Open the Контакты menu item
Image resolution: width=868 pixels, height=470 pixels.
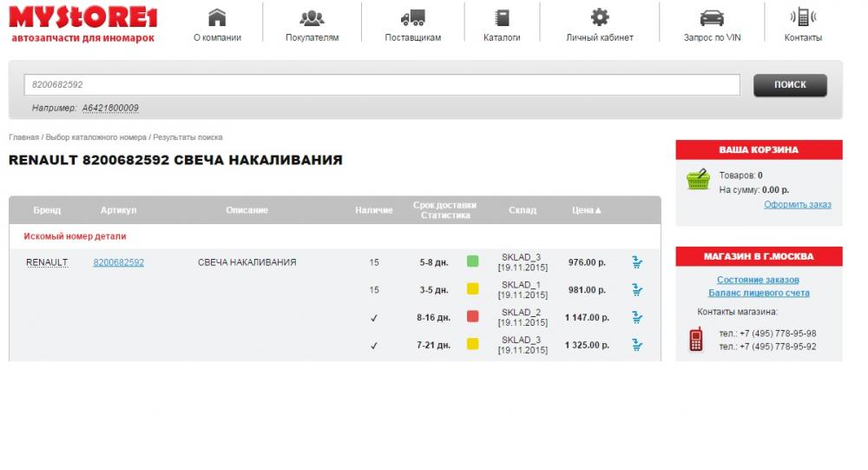click(803, 37)
